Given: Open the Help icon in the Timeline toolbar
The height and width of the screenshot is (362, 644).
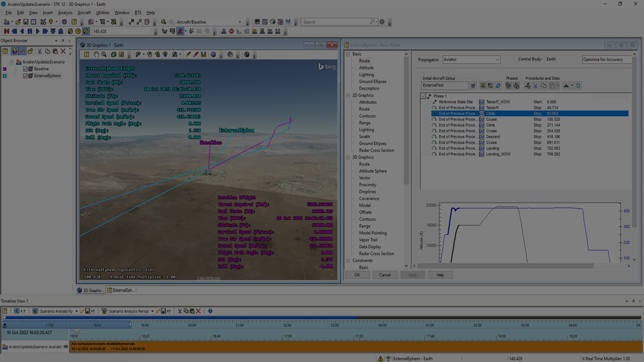Looking at the screenshot, I should click(x=210, y=311).
